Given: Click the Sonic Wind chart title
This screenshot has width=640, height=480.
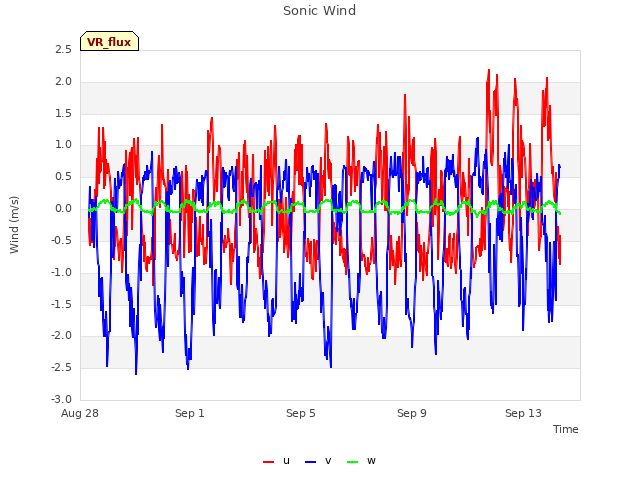Looking at the screenshot, I should [320, 11].
